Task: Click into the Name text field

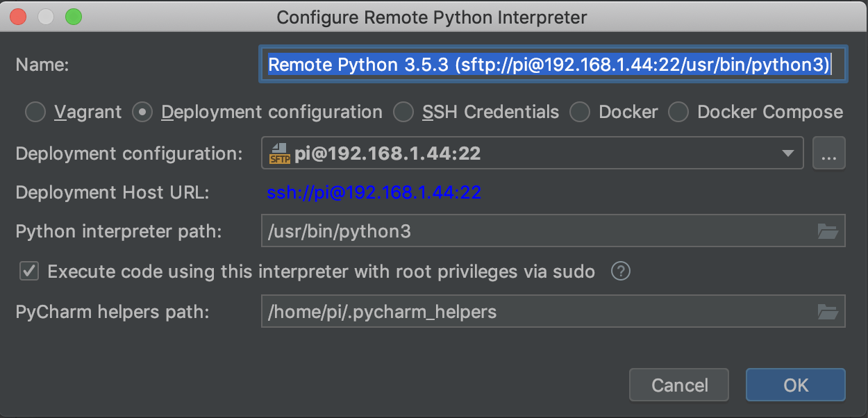Action: (x=552, y=65)
